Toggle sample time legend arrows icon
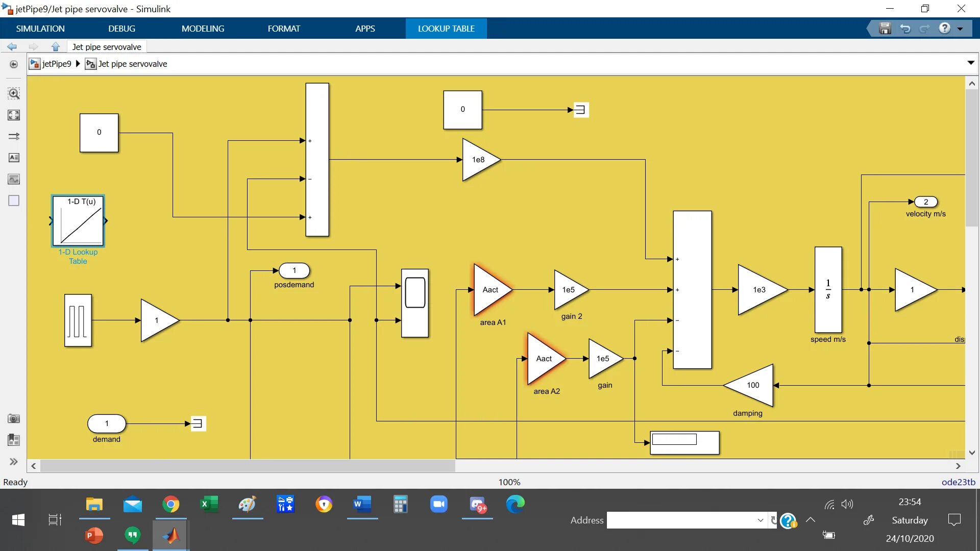Screen dimensions: 980x551 click(x=14, y=136)
